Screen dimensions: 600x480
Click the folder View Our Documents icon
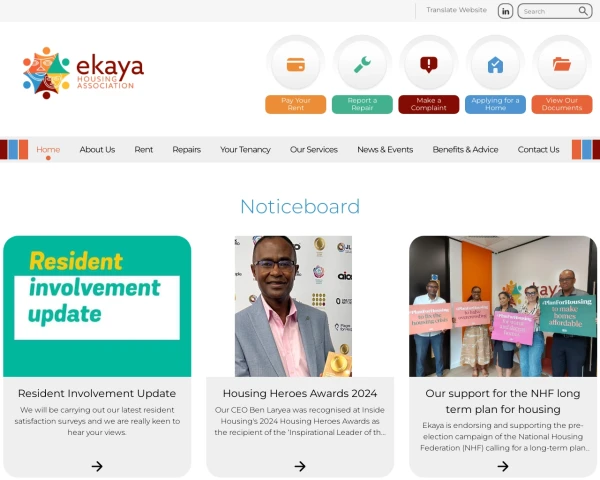[562, 64]
